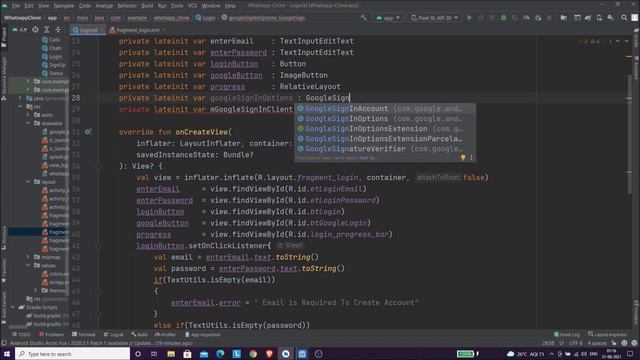This screenshot has width=640, height=360.
Task: Open Windows Start menu
Action: pos(7,354)
